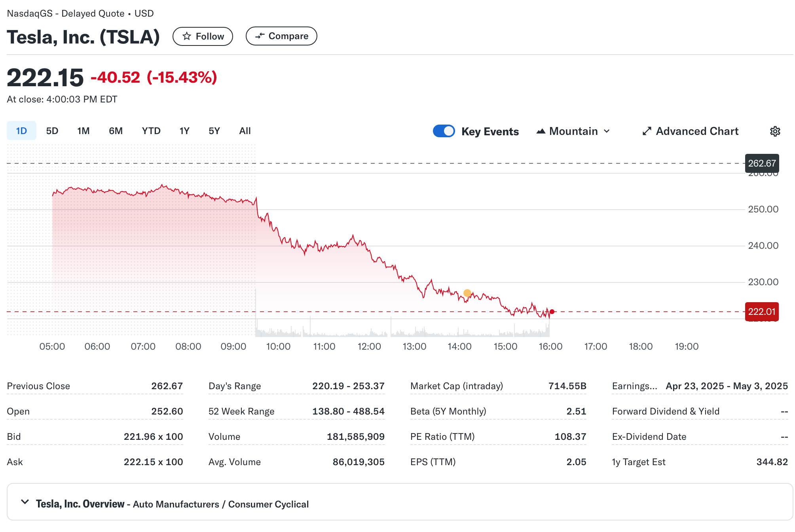Click the orange key event marker on chart
795x532 pixels.
(x=467, y=293)
